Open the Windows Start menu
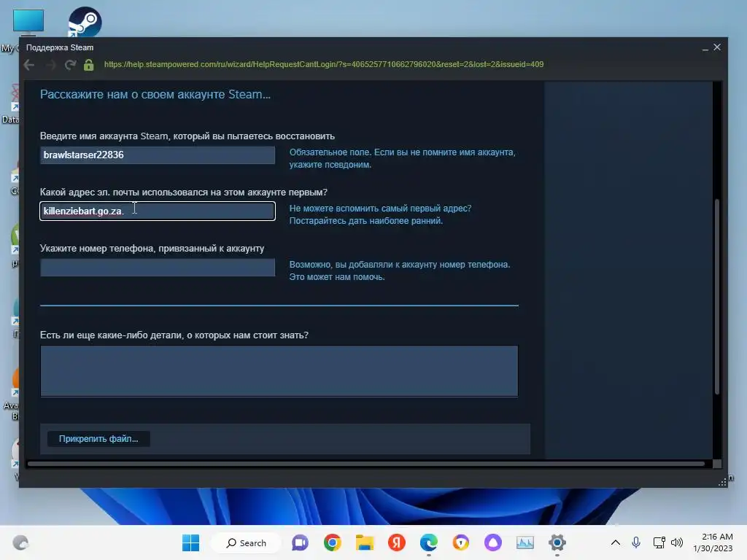747x560 pixels. coord(190,542)
